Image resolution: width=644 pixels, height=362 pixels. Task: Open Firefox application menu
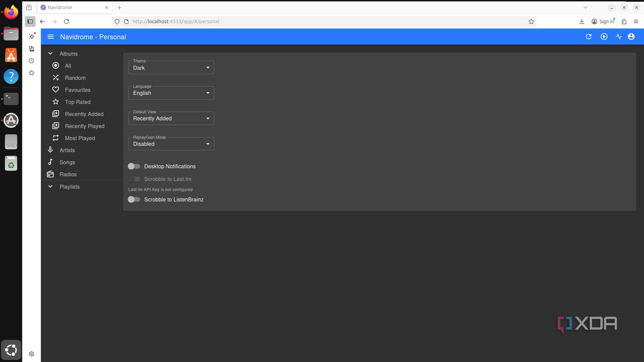pos(636,21)
